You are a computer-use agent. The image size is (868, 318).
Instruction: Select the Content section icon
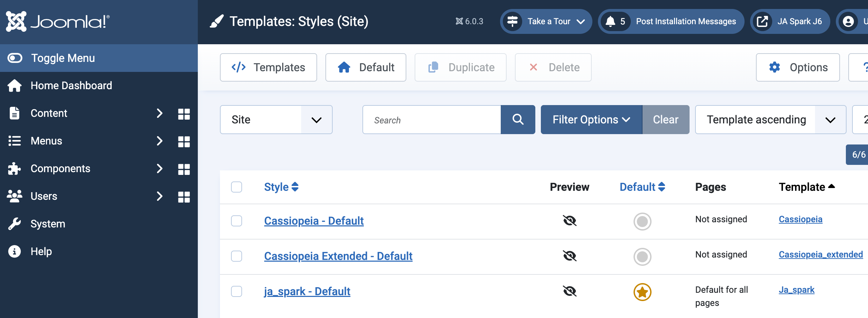point(14,113)
